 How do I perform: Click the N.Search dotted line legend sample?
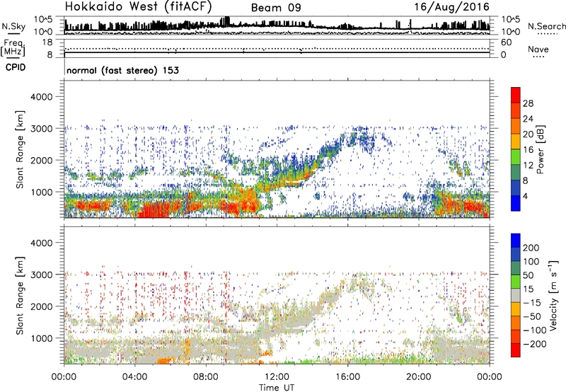pos(547,34)
